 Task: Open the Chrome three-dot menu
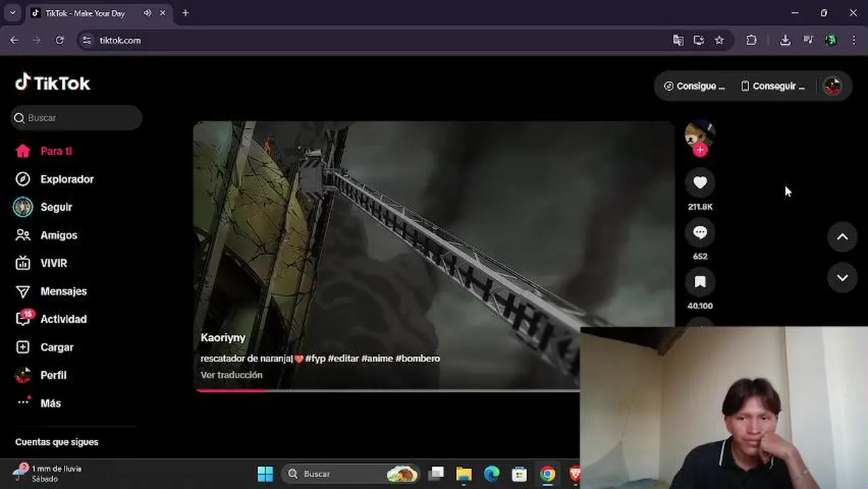[854, 40]
